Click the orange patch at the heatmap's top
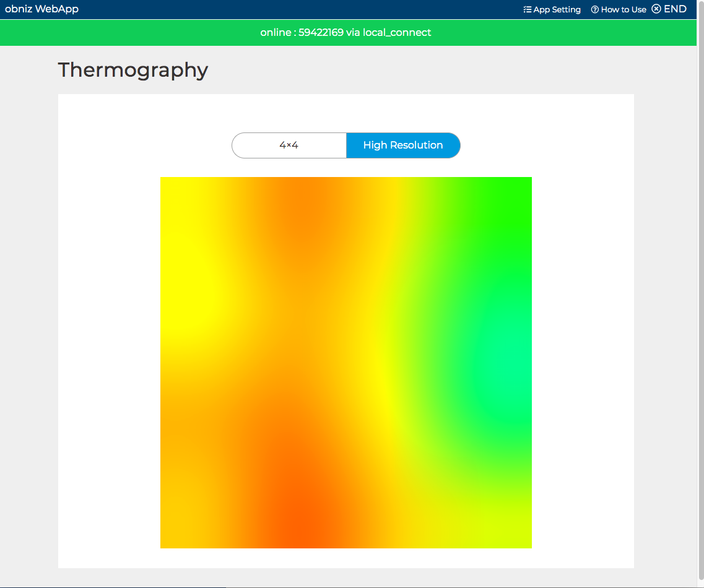704x588 pixels. [x=310, y=198]
